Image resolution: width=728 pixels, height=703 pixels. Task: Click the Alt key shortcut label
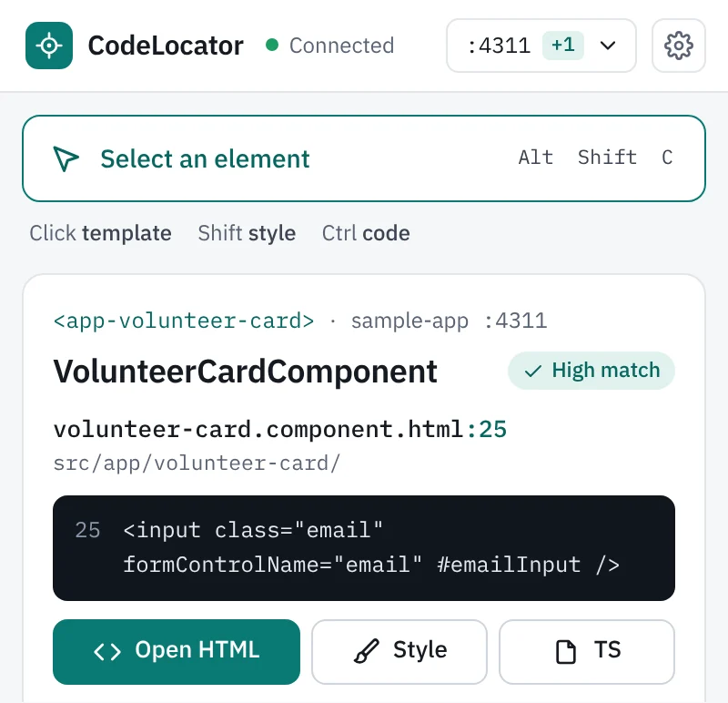point(536,158)
